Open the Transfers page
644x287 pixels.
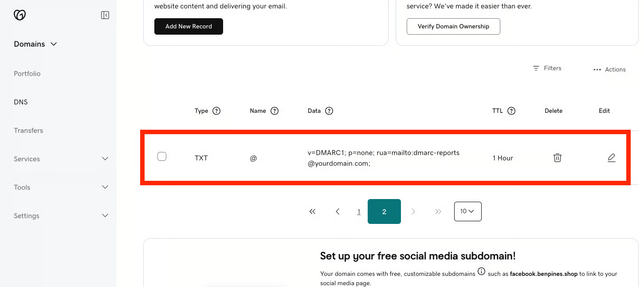28,130
